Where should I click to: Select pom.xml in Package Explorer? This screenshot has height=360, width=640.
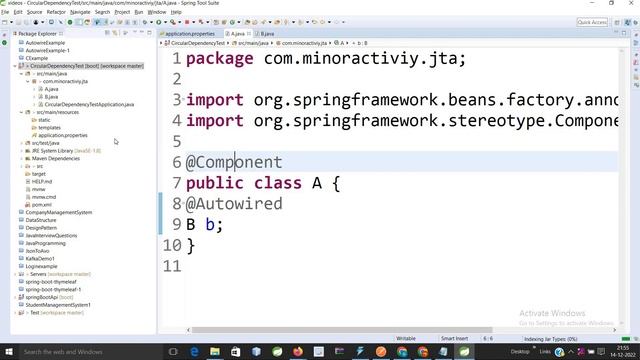click(42, 205)
